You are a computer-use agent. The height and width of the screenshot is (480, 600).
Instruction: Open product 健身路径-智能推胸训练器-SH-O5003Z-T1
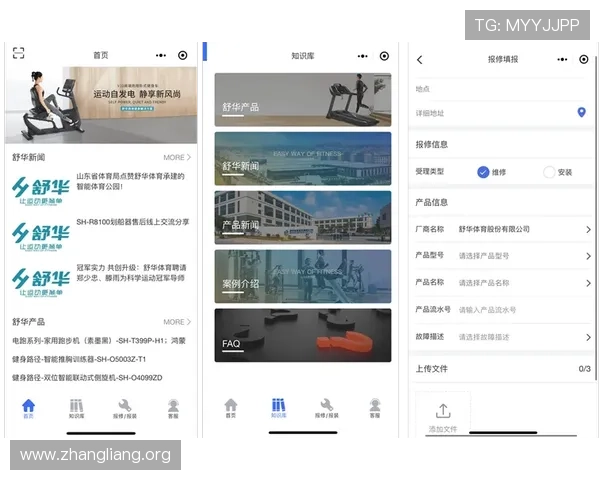pos(79,359)
